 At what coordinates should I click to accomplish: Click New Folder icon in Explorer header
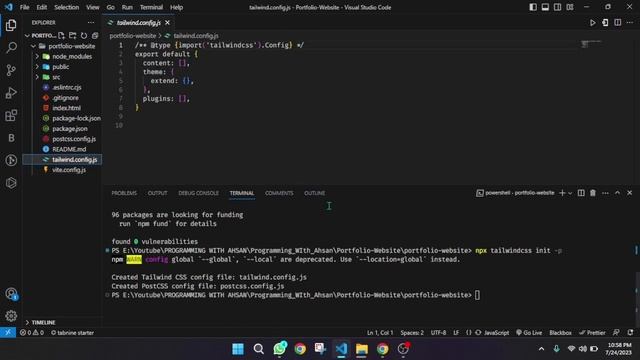click(73, 36)
